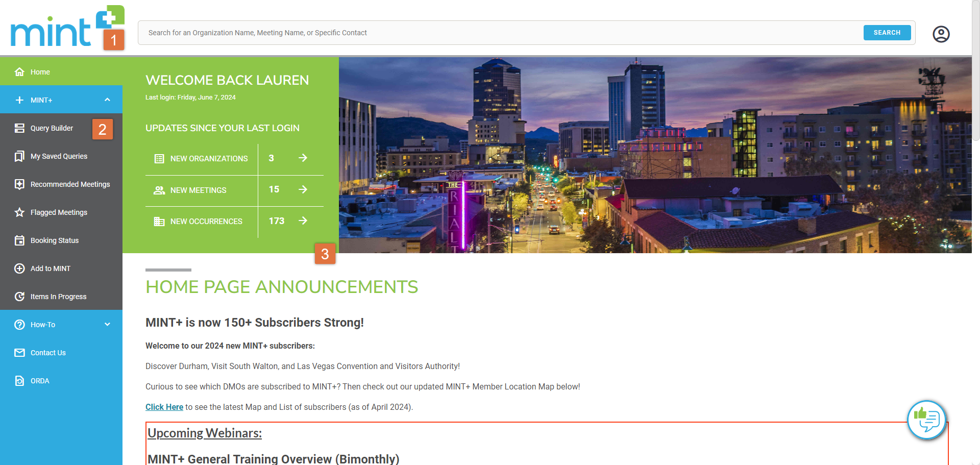
Task: Click the 3 new organizations count
Action: click(x=272, y=158)
